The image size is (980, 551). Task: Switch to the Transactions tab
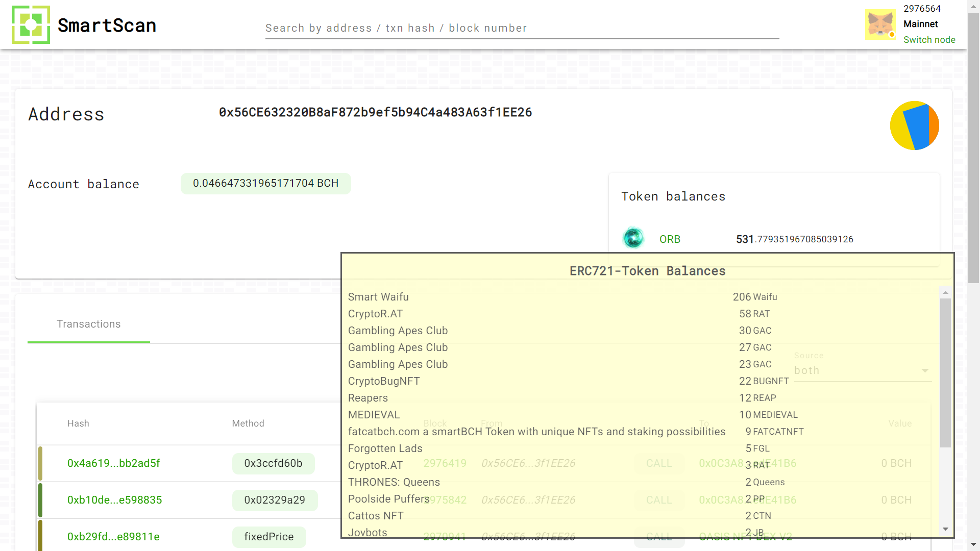(89, 324)
